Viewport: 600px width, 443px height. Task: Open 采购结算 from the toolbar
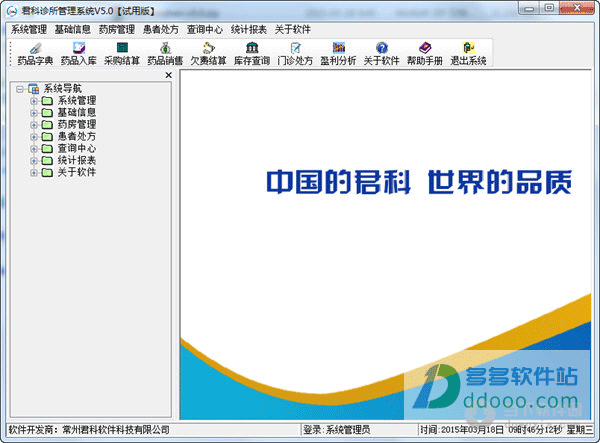pyautogui.click(x=122, y=48)
